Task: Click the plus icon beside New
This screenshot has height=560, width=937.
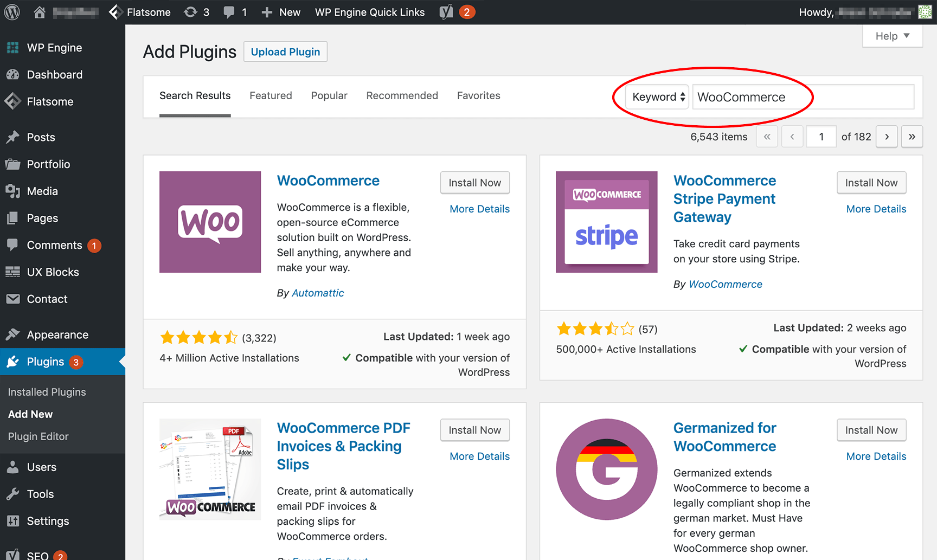Action: [x=266, y=12]
